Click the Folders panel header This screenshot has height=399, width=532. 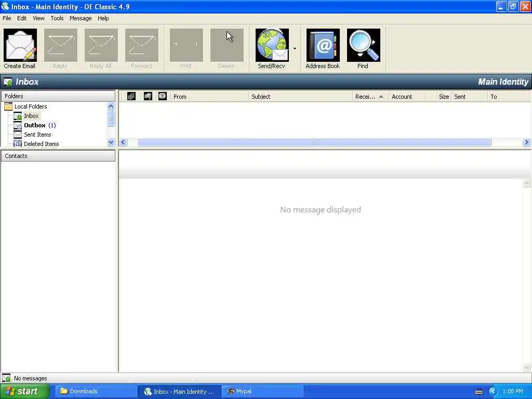click(x=58, y=96)
